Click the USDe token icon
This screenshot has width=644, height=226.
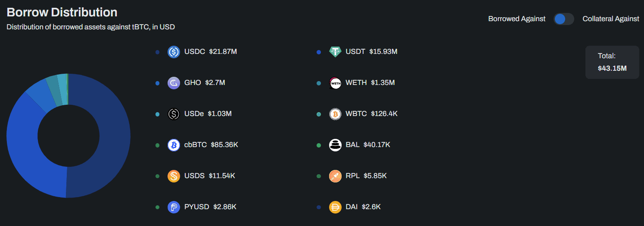coord(174,114)
